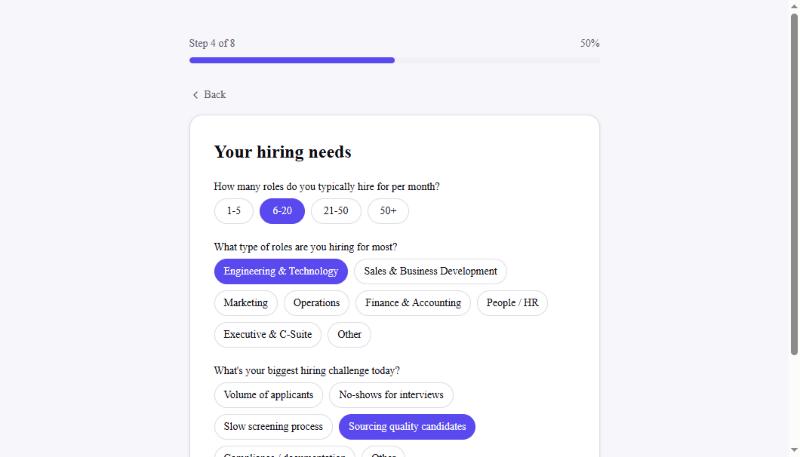Select Other under role types
Image resolution: width=800 pixels, height=457 pixels.
pyautogui.click(x=349, y=335)
